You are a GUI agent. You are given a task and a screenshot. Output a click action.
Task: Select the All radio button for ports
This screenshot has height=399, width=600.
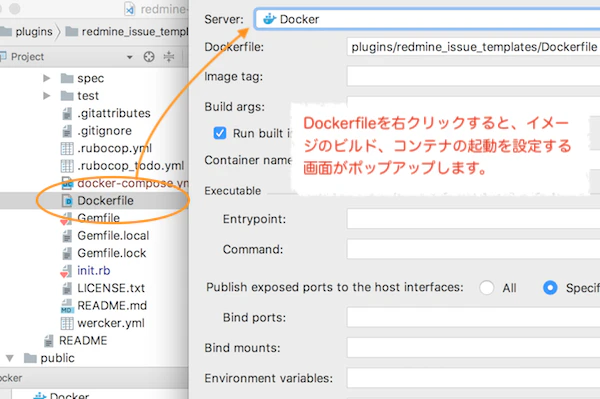click(486, 288)
